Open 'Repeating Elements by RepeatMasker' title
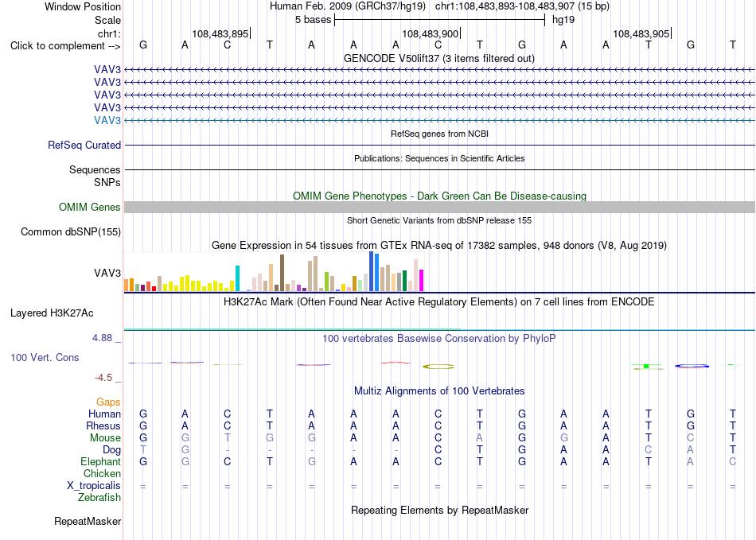This screenshot has width=756, height=540. point(439,510)
